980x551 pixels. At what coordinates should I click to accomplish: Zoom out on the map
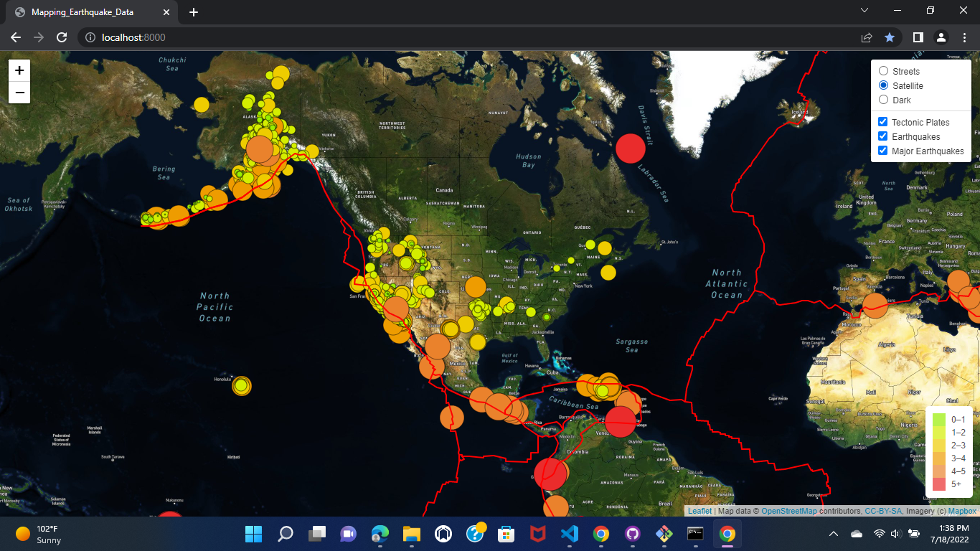(19, 92)
